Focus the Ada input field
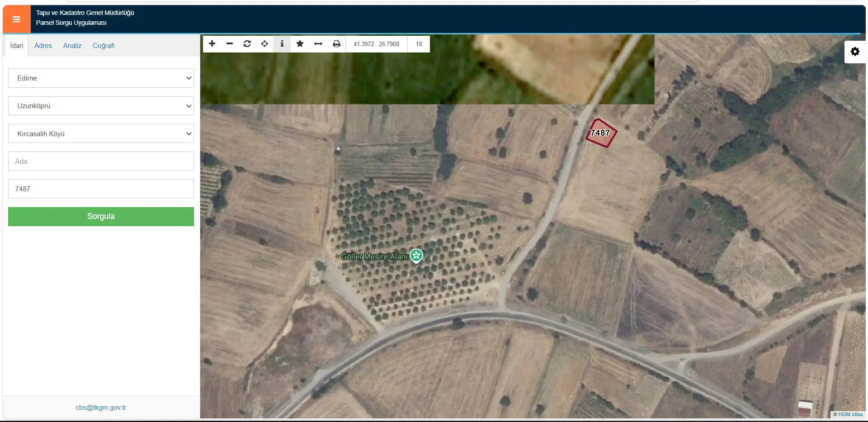This screenshot has height=422, width=868. click(x=101, y=161)
